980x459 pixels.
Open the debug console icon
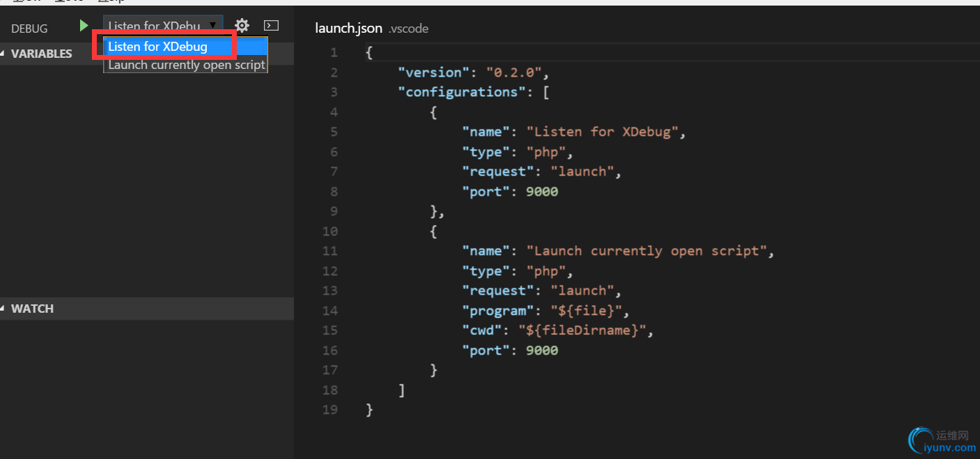[x=272, y=26]
